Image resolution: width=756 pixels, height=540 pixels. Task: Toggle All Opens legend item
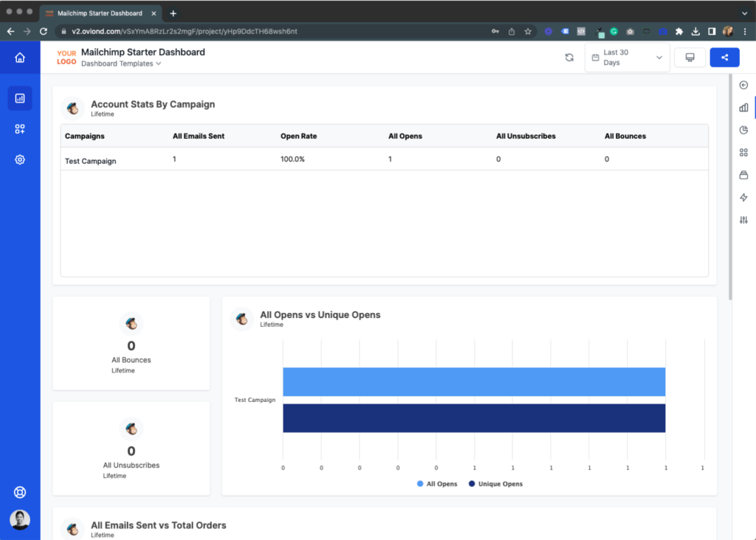pyautogui.click(x=437, y=484)
